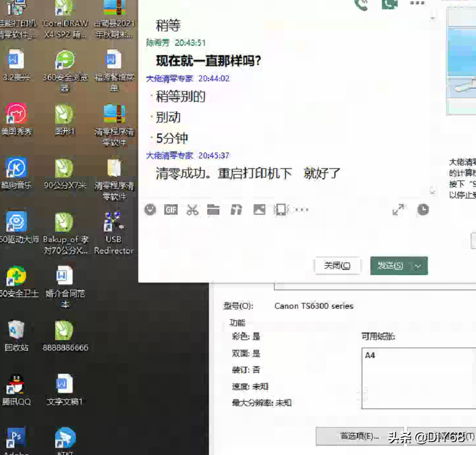Click the 关闭(C) close button
Image resolution: width=476 pixels, height=455 pixels.
click(337, 266)
